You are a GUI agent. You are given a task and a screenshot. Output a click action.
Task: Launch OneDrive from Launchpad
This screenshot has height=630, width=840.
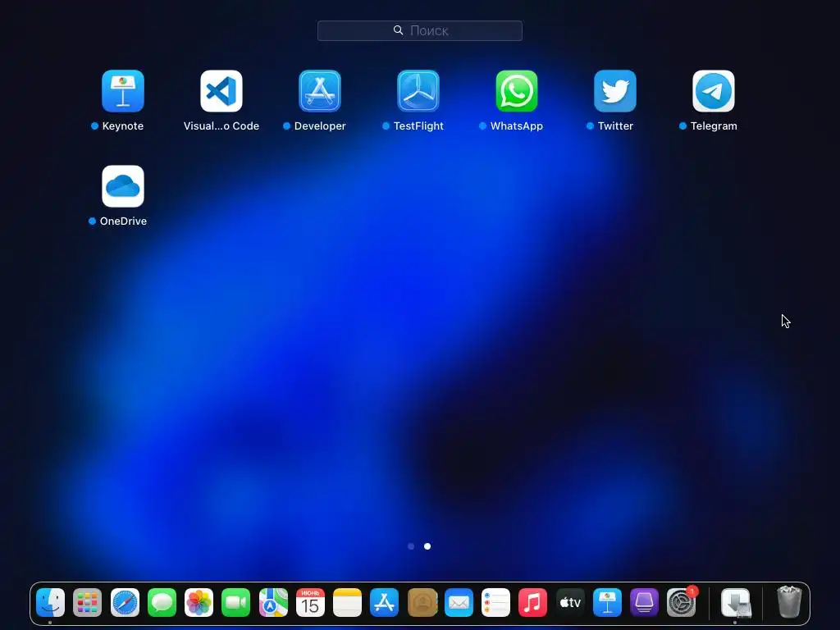pos(123,186)
